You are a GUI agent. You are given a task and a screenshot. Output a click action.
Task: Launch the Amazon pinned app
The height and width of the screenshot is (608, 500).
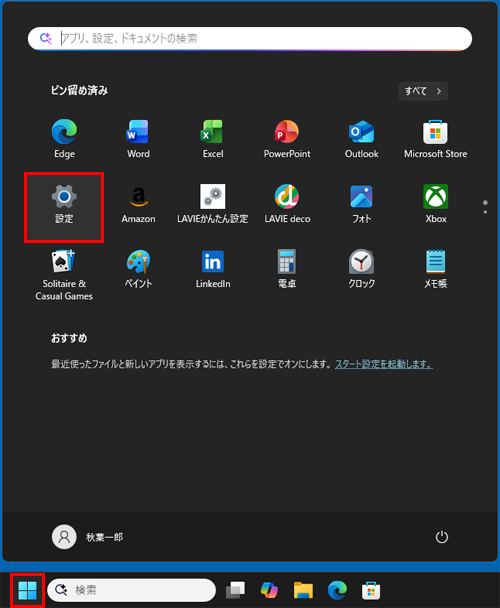[x=138, y=204]
